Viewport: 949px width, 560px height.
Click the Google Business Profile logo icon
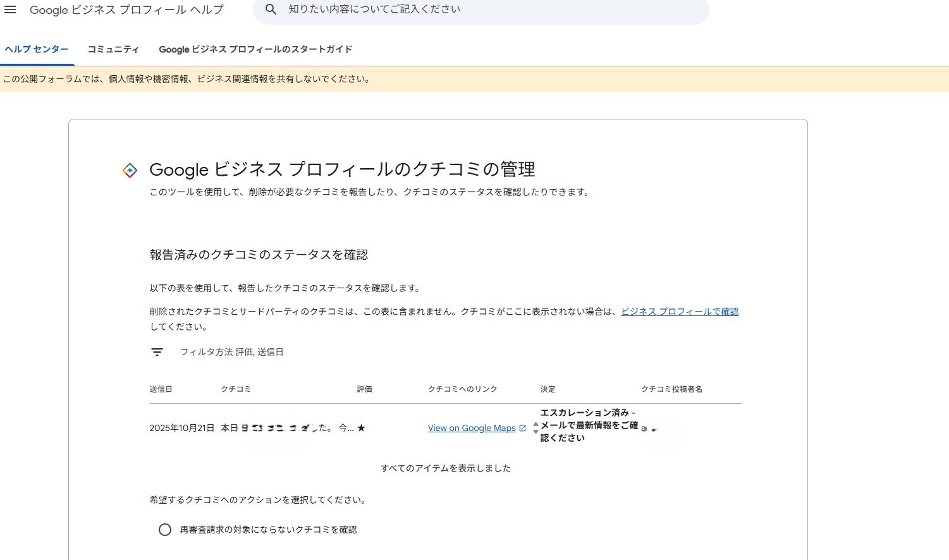(130, 170)
